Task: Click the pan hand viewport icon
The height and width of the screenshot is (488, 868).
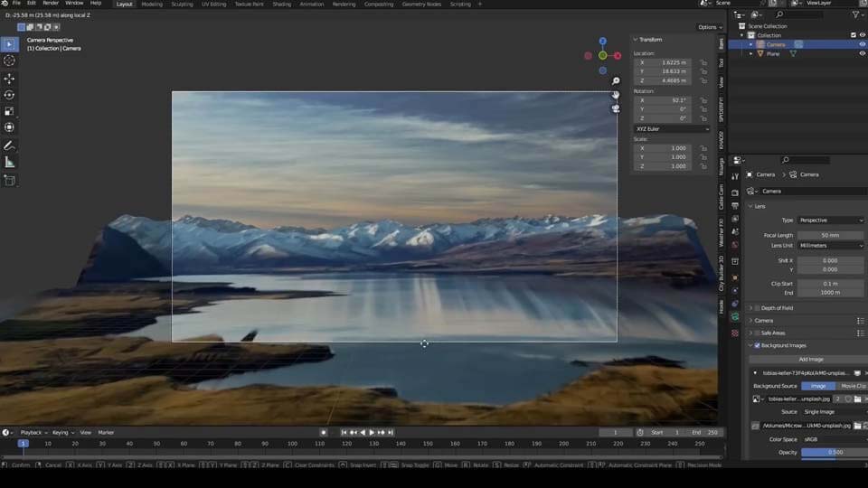Action: (x=616, y=95)
